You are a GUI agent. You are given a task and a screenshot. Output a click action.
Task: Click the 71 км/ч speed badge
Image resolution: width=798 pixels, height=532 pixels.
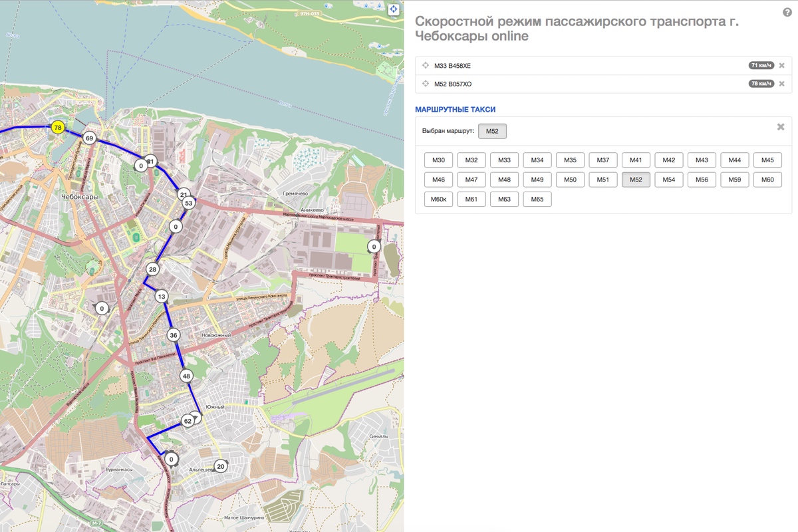pos(761,66)
